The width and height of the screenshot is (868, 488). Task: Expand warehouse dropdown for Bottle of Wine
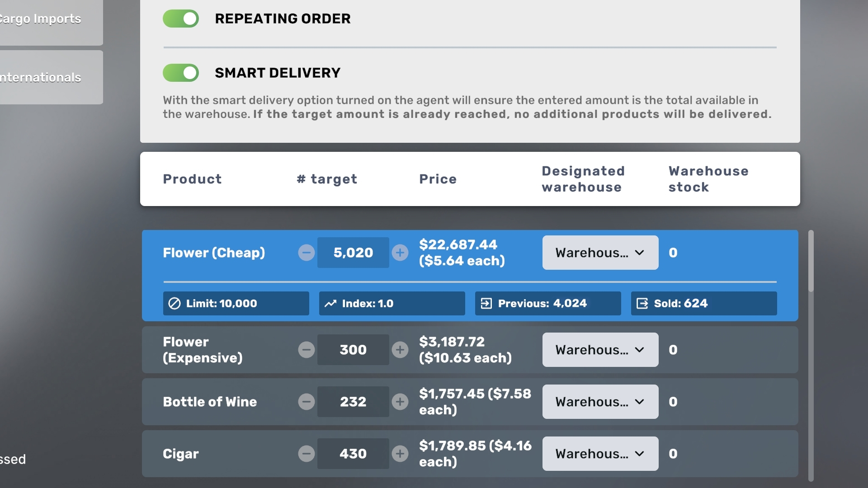pyautogui.click(x=600, y=402)
